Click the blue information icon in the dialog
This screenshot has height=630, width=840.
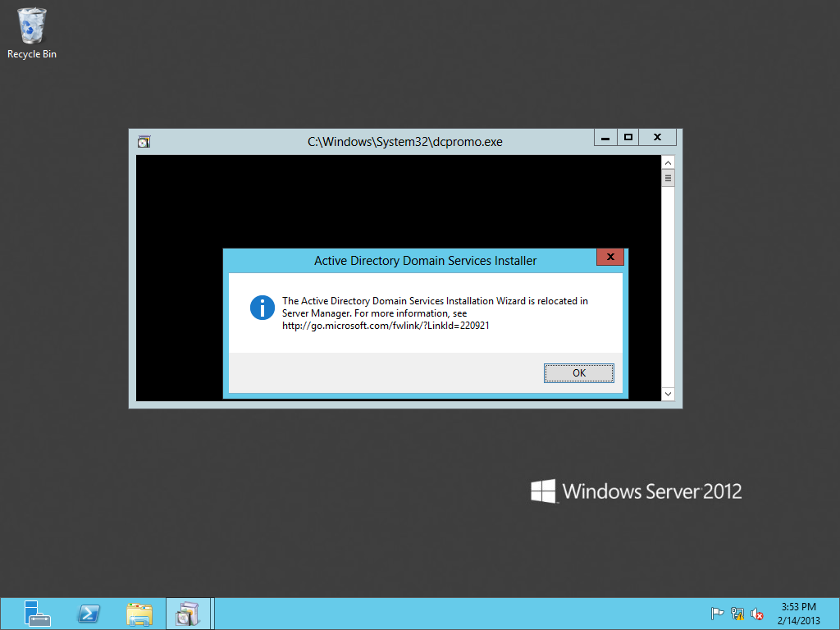[262, 308]
